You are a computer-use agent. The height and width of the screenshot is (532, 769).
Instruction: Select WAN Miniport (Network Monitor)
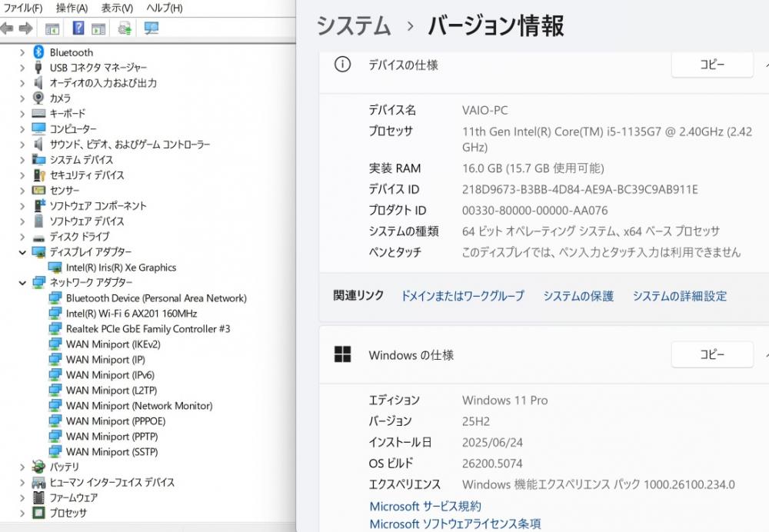pyautogui.click(x=139, y=405)
